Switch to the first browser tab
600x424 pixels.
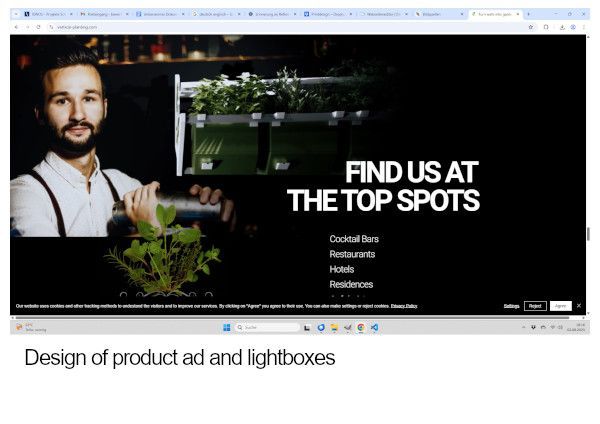pyautogui.click(x=47, y=14)
